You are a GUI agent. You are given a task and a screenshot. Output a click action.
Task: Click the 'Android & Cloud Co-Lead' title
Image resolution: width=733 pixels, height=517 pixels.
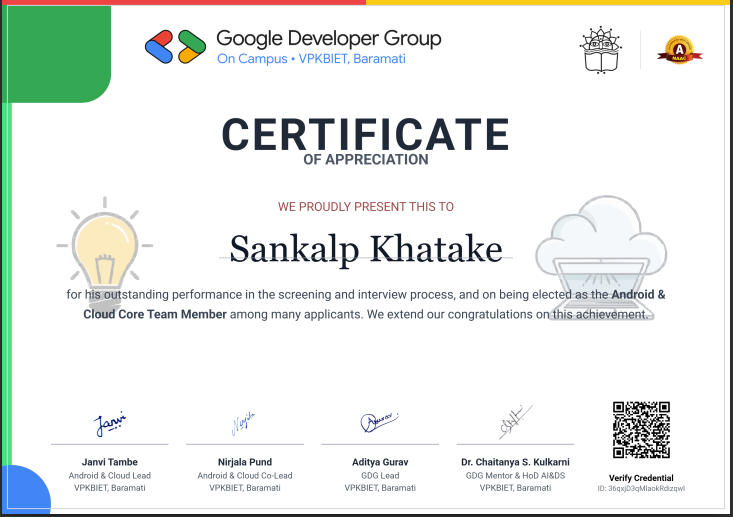click(x=245, y=475)
